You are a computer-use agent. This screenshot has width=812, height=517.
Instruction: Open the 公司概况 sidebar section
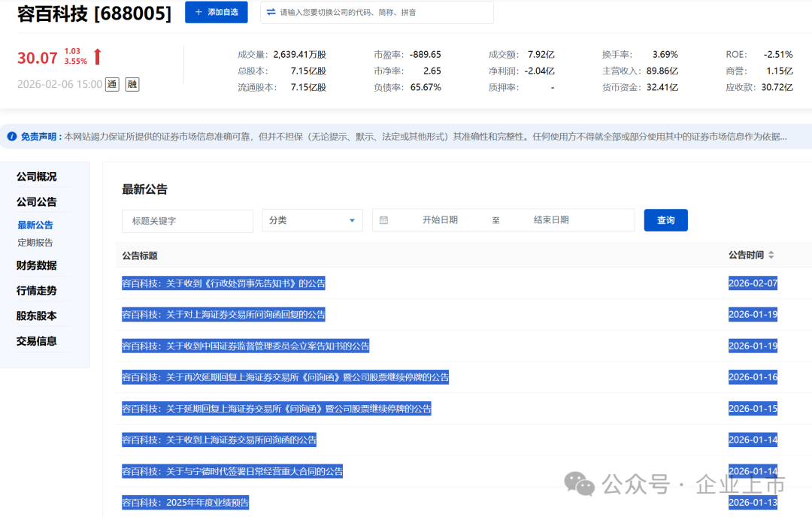click(x=36, y=177)
